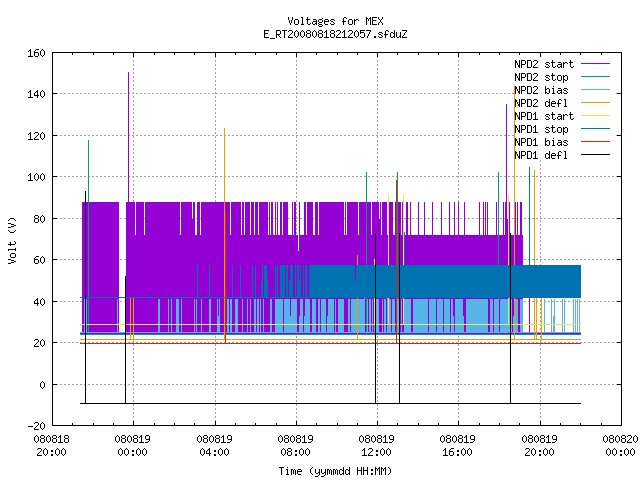Viewport: 640px width, 480px height.
Task: Click the black NPD1 defl legend line
Action: [595, 155]
